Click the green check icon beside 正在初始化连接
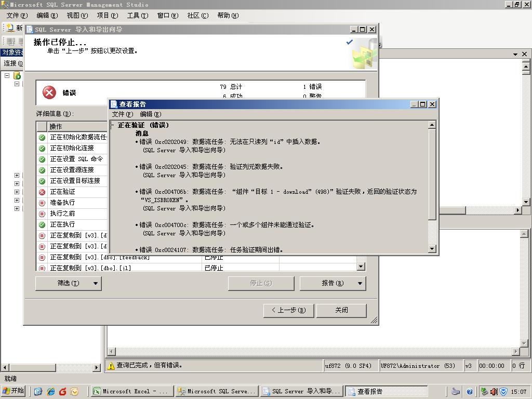This screenshot has height=399, width=532. (x=42, y=148)
